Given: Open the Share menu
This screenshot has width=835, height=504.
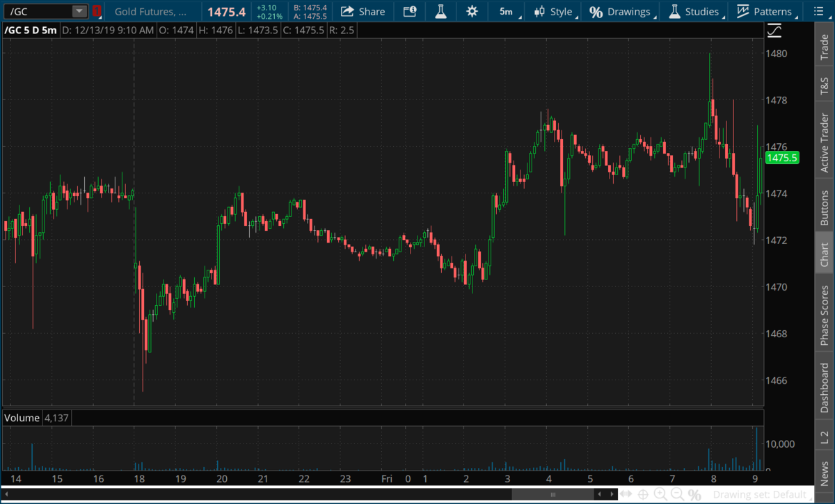Looking at the screenshot, I should click(363, 11).
